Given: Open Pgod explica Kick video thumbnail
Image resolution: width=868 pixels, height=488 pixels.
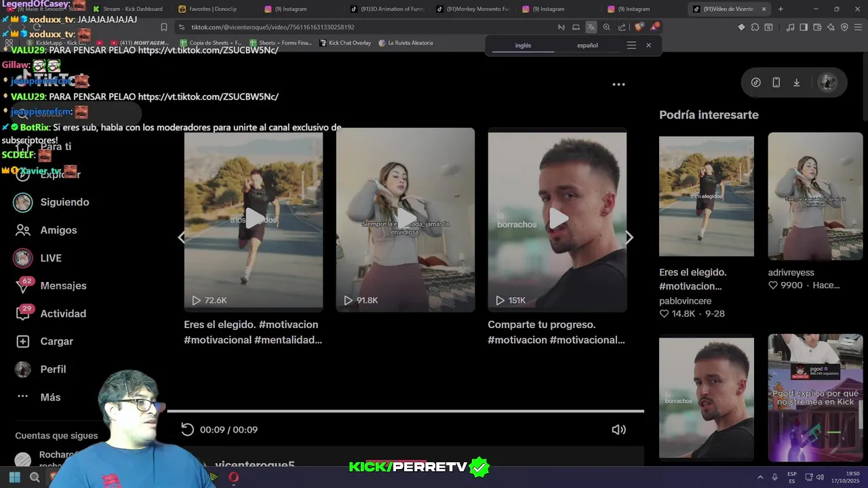Looking at the screenshot, I should click(x=815, y=398).
